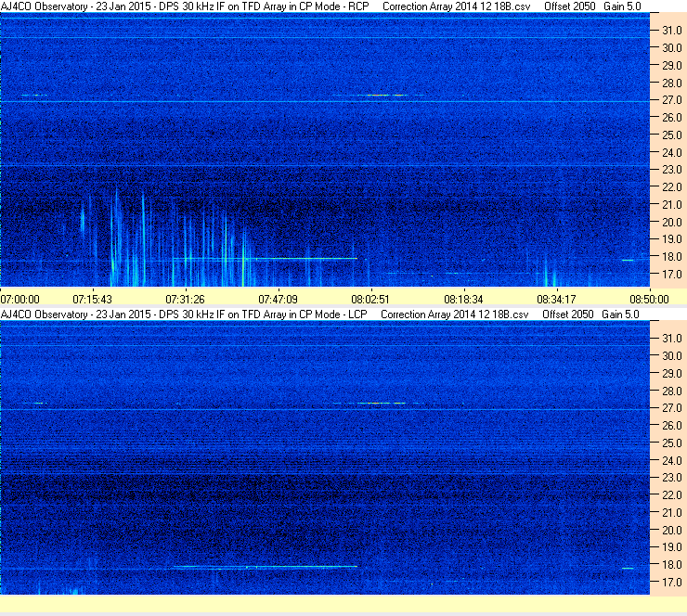The height and width of the screenshot is (616, 687).
Task: Select 30.0 on the LCP frequency axis
Action: click(671, 356)
